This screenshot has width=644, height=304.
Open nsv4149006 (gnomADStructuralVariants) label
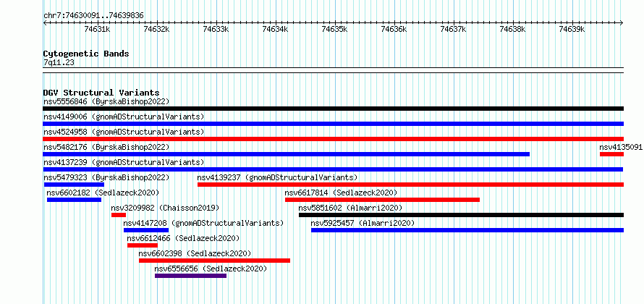click(x=124, y=117)
